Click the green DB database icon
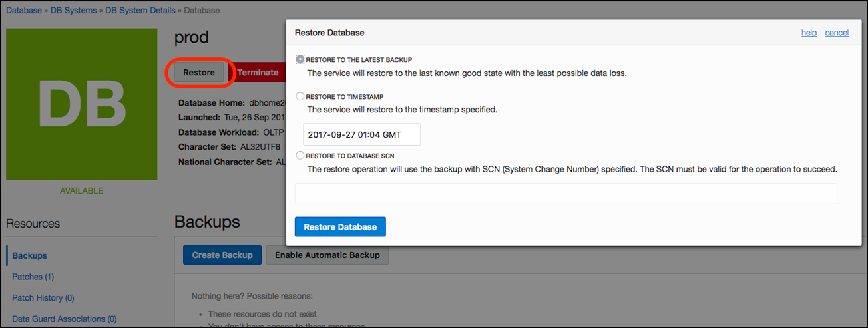The height and width of the screenshot is (328, 868). coord(82,104)
